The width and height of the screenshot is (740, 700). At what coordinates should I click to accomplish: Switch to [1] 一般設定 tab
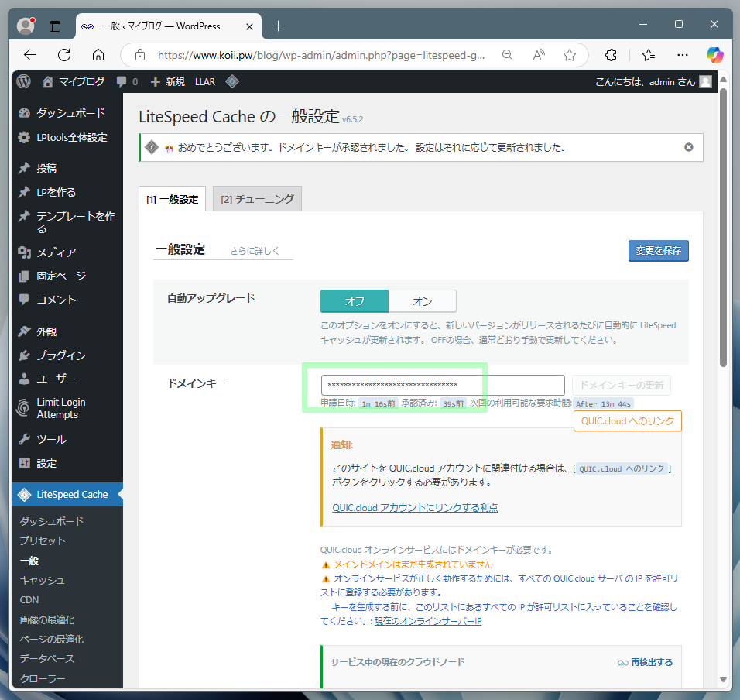point(173,199)
